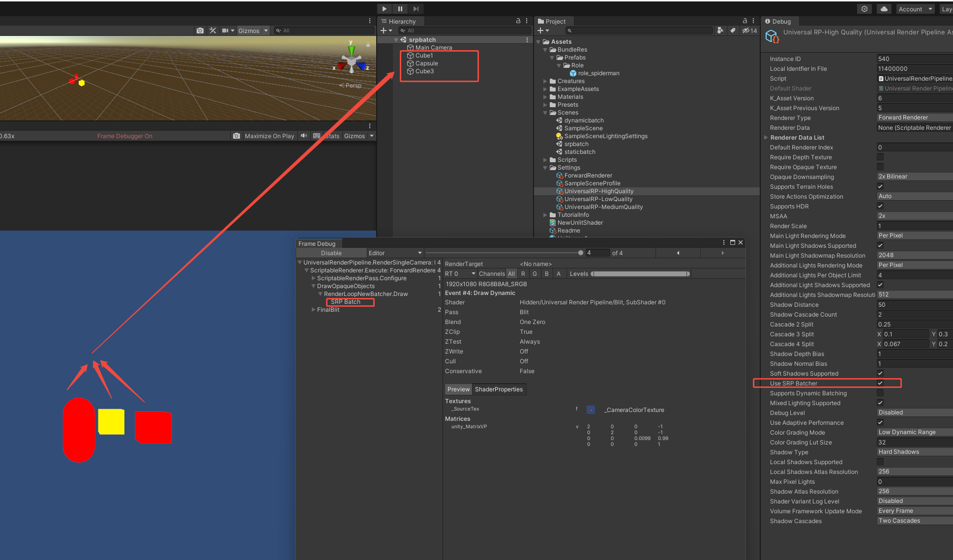Click the Pause button in the toolbar
The image size is (953, 560).
click(400, 9)
